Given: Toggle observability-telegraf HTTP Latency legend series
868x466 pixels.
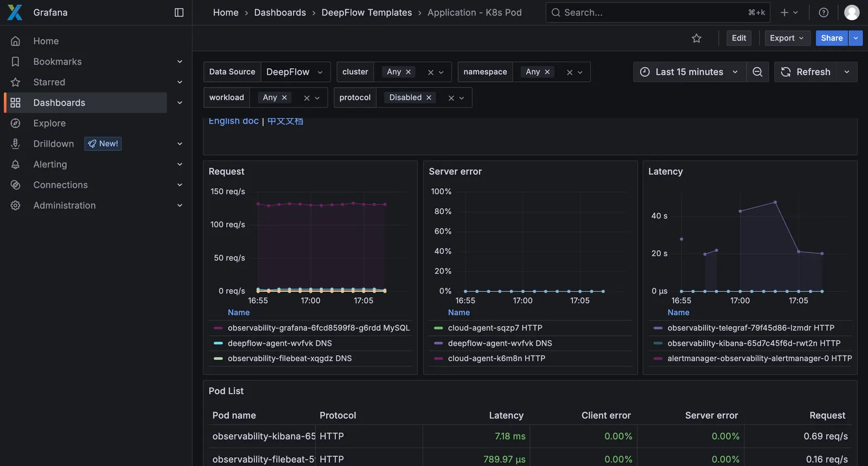Looking at the screenshot, I should [x=751, y=328].
